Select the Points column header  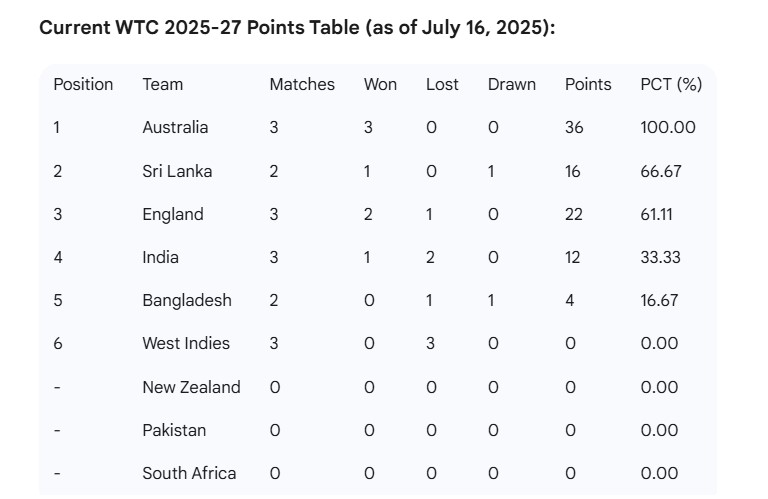588,84
